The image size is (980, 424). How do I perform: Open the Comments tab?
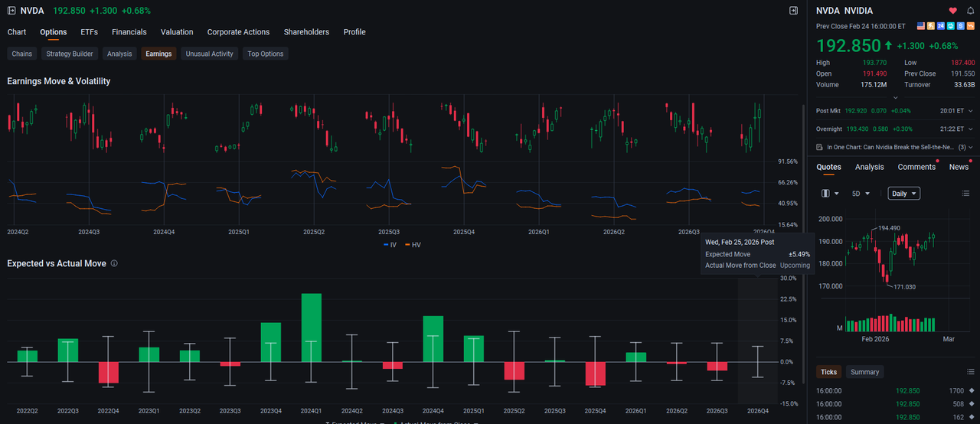click(x=916, y=167)
